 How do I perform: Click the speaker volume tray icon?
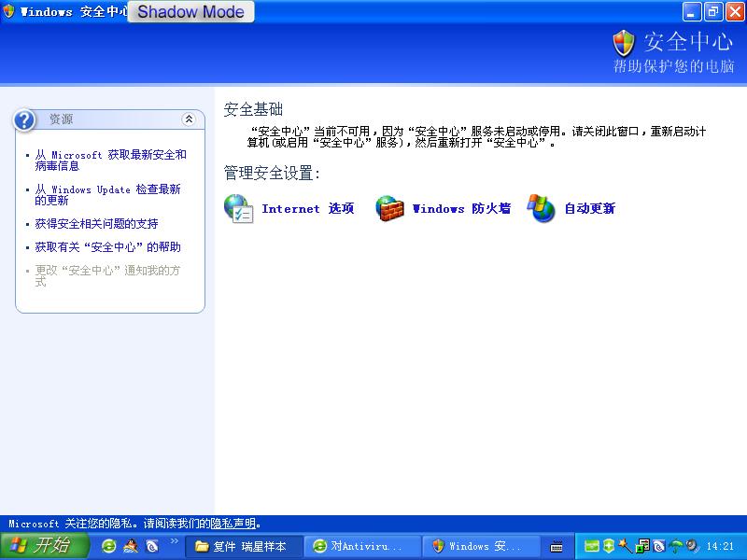pyautogui.click(x=692, y=546)
